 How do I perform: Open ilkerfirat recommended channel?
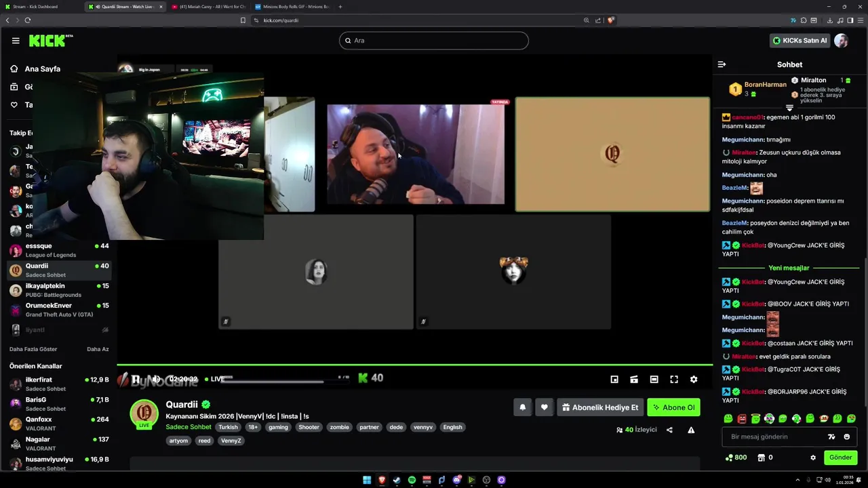click(x=59, y=384)
